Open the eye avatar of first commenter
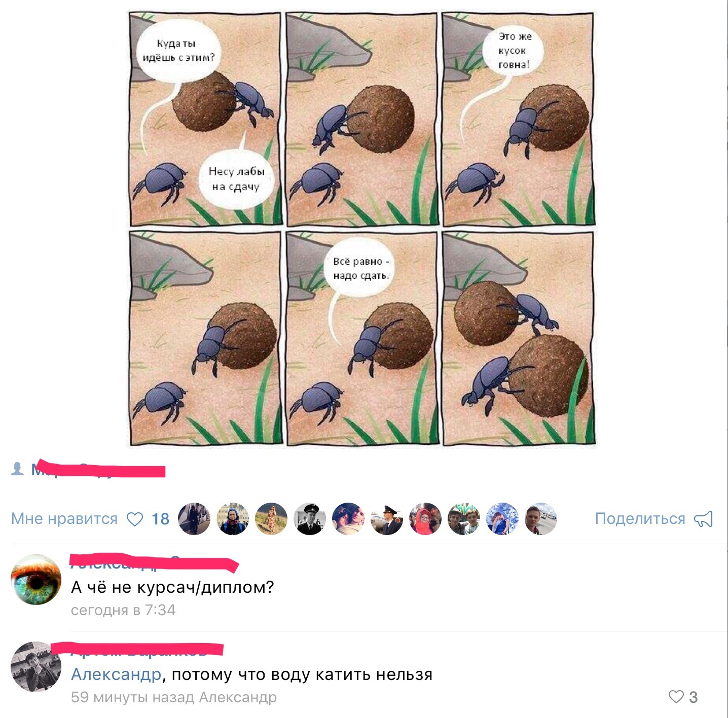This screenshot has height=718, width=728. click(36, 579)
